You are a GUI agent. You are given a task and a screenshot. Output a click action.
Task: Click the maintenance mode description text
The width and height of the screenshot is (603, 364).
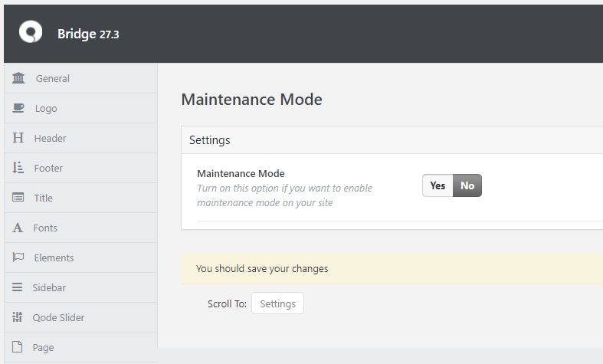284,195
